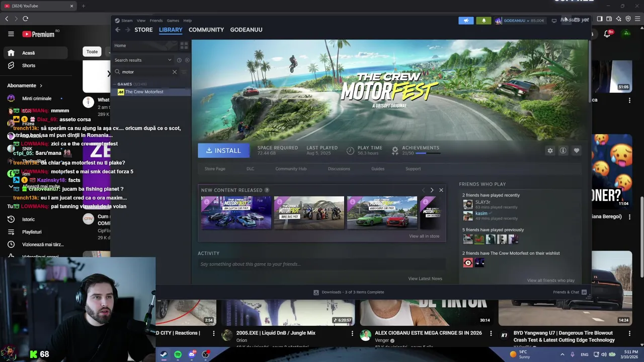The height and width of the screenshot is (362, 644).
Task: Expand Search results collection dropdown
Action: (170, 60)
